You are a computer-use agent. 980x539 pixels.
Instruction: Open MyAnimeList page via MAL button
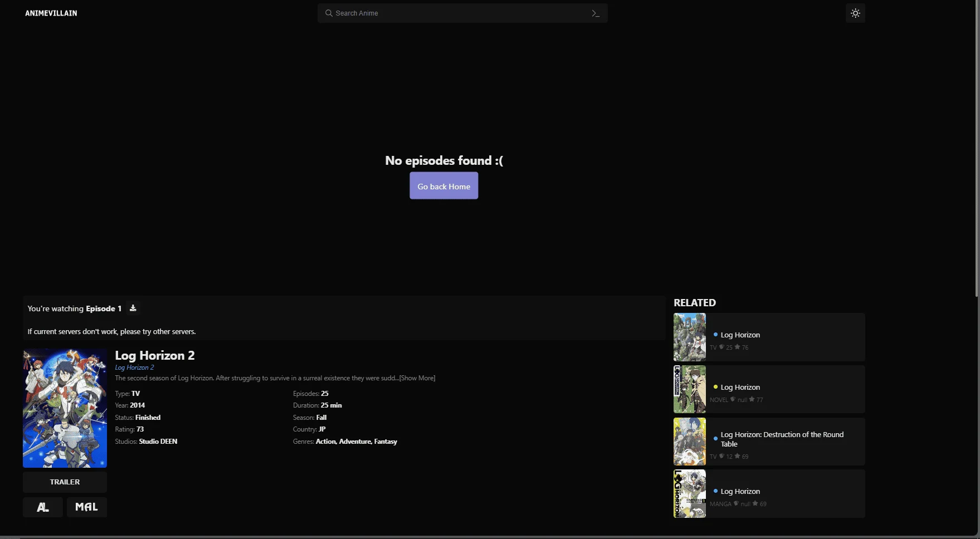point(86,507)
